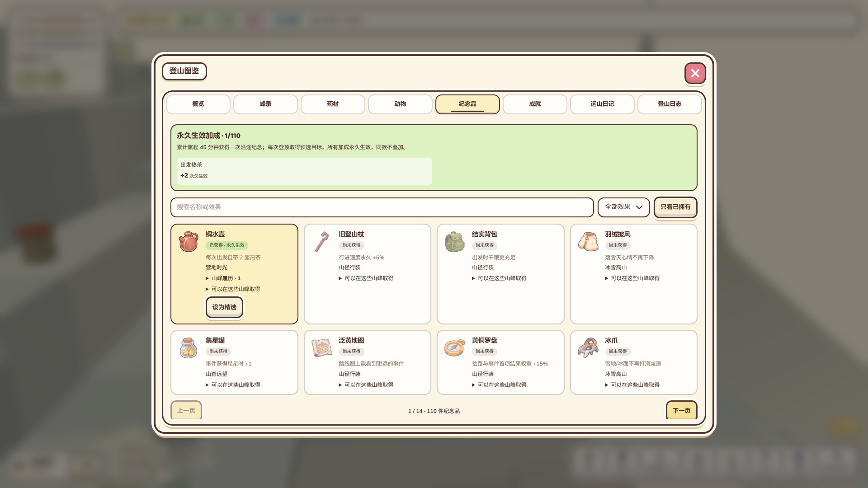Open the 药材 tab
Screen dimensions: 868x488
coord(333,104)
